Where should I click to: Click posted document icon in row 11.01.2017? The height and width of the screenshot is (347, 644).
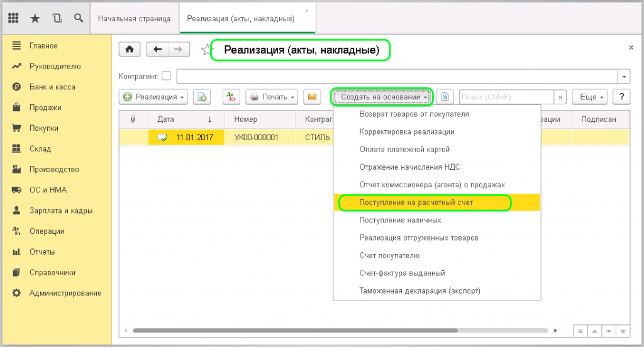click(x=162, y=138)
